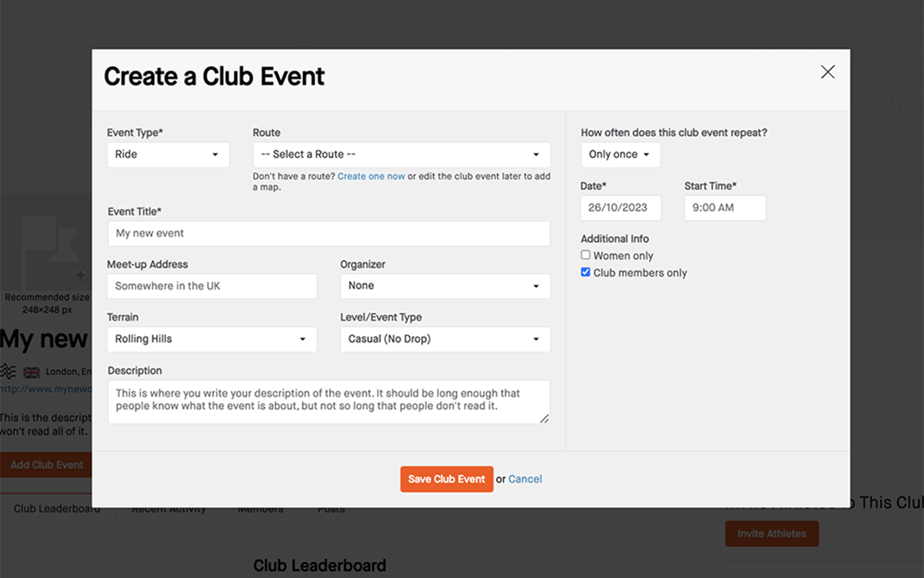Expand the Select a Route dropdown
924x578 pixels.
[401, 155]
